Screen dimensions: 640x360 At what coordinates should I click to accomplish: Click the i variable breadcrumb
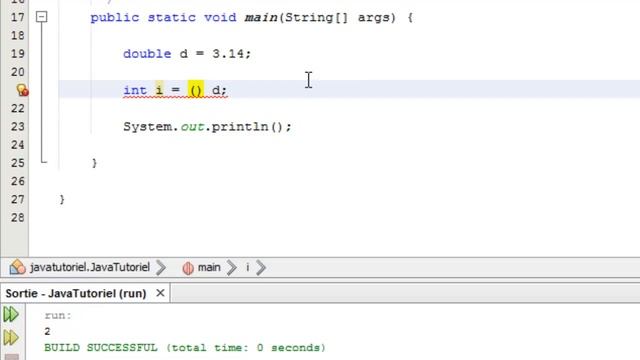click(247, 267)
